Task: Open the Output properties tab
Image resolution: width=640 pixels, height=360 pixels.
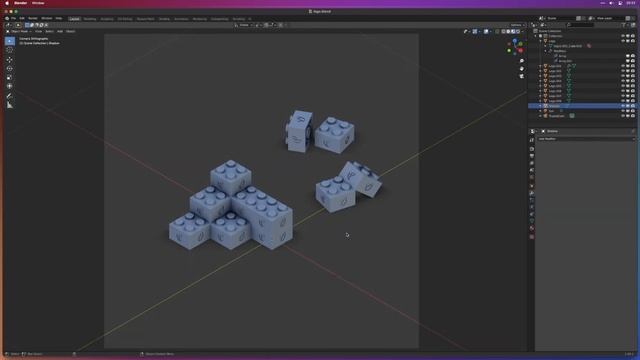Action: point(532,156)
